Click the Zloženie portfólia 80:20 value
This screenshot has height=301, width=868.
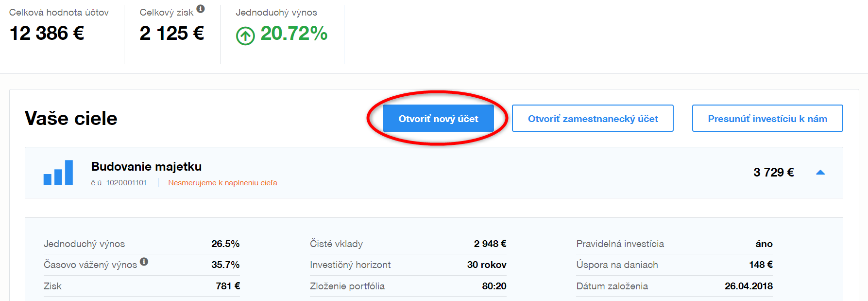(494, 286)
